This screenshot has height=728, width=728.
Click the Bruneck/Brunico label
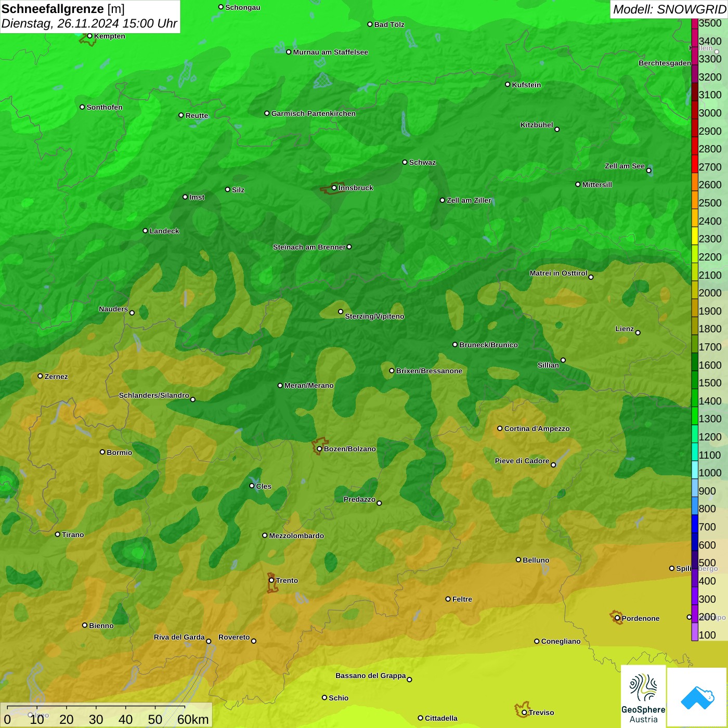tap(488, 345)
